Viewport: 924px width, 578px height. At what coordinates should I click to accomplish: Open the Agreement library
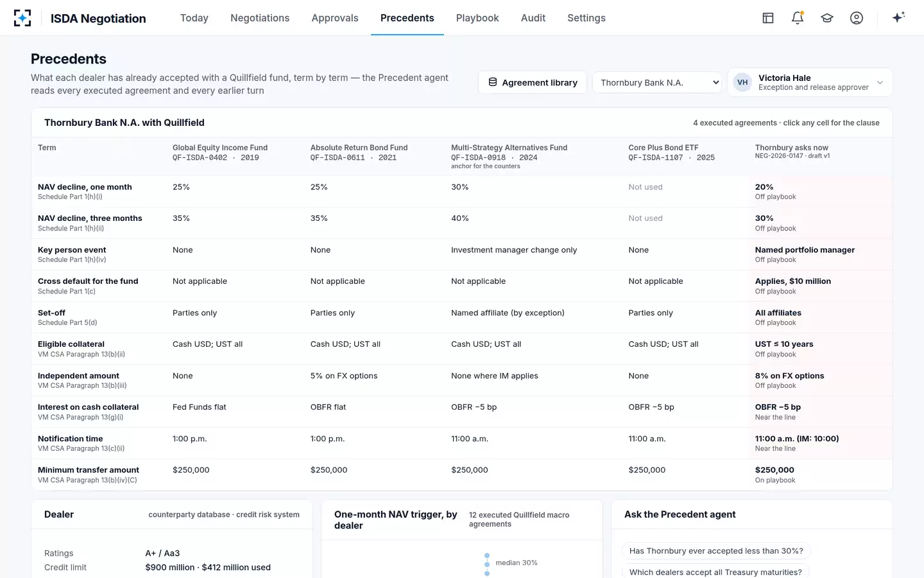coord(533,82)
